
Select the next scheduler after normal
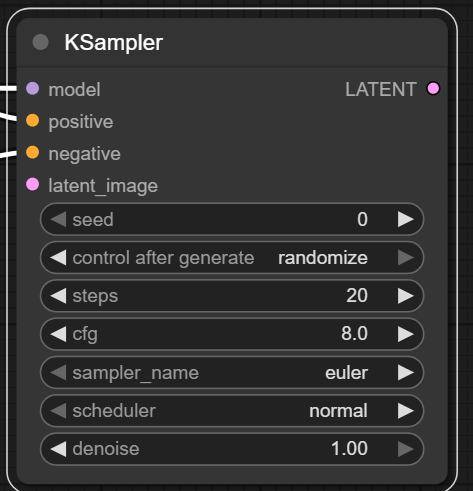pos(405,411)
